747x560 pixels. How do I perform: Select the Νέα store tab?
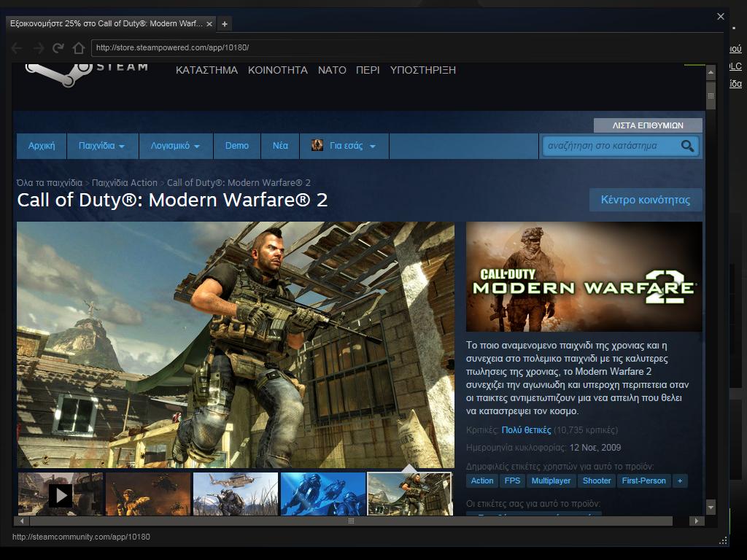point(280,146)
